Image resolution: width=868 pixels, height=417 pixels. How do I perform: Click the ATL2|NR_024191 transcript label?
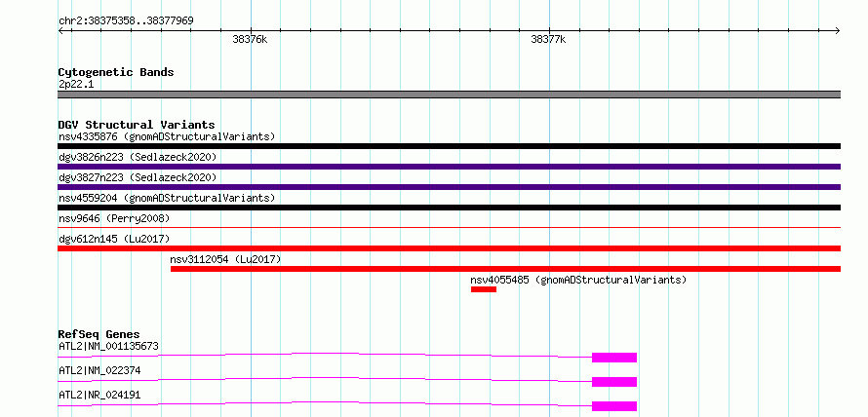tap(99, 395)
